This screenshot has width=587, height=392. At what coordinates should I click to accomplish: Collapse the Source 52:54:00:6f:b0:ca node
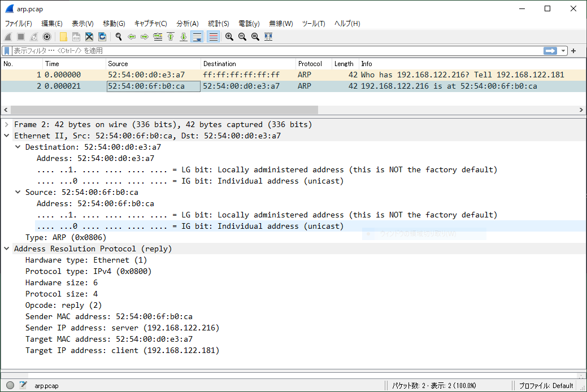click(18, 192)
